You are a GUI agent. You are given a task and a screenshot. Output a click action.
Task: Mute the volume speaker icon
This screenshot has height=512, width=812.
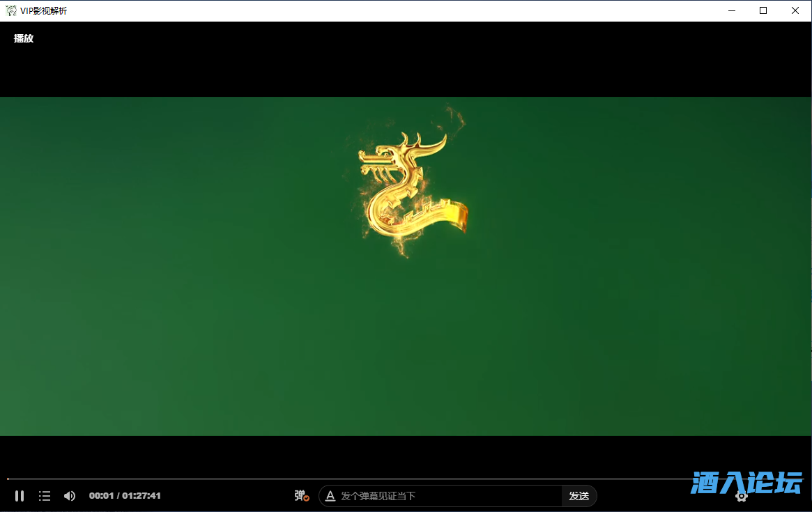click(70, 496)
